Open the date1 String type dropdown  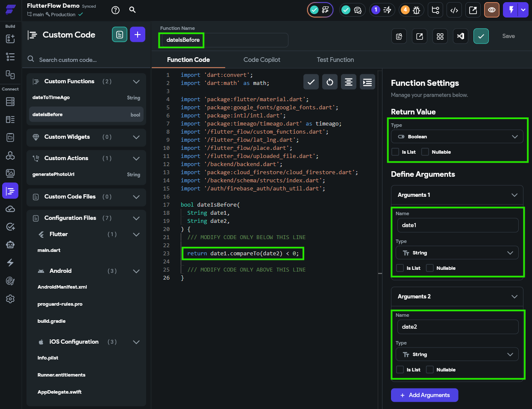[457, 253]
